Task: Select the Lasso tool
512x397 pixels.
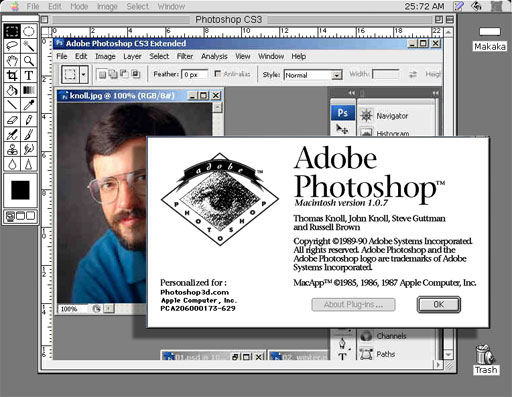Action: point(12,46)
